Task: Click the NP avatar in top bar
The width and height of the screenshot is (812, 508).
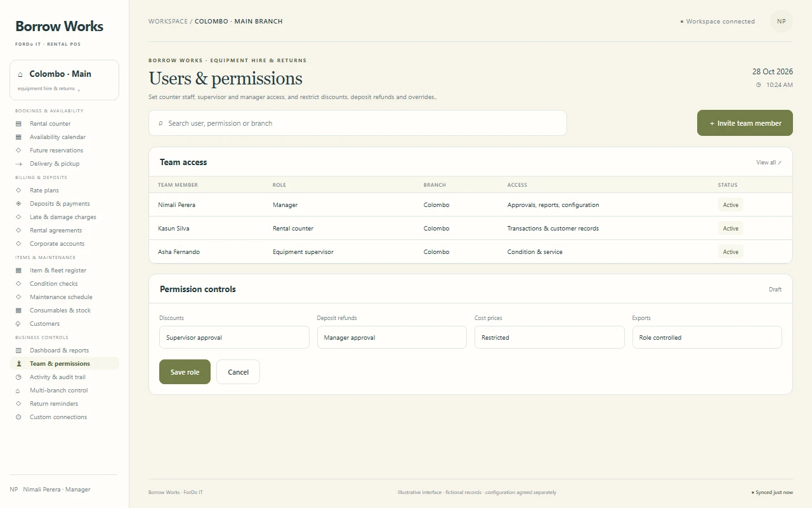Action: click(x=782, y=21)
